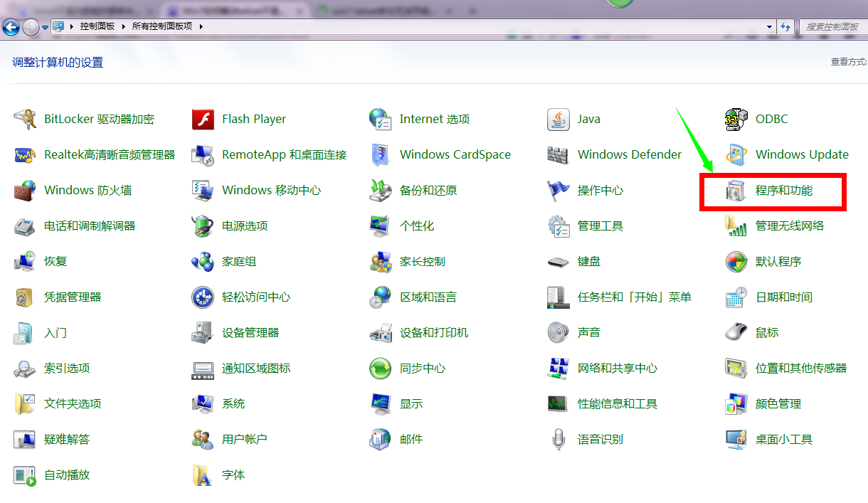This screenshot has width=868, height=503.
Task: Click the 显示 link
Action: (x=411, y=403)
